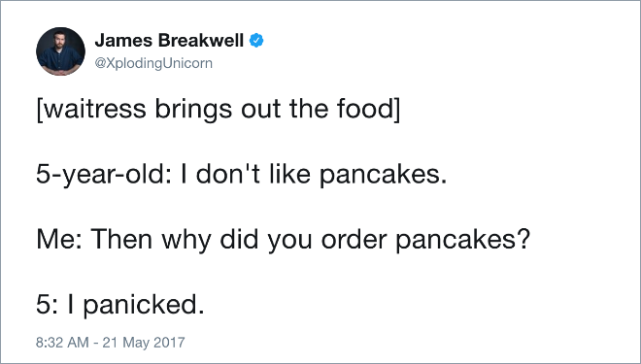This screenshot has height=364, width=641.
Task: Click the '5:' label before 'I panicked'
Action: pyautogui.click(x=47, y=305)
